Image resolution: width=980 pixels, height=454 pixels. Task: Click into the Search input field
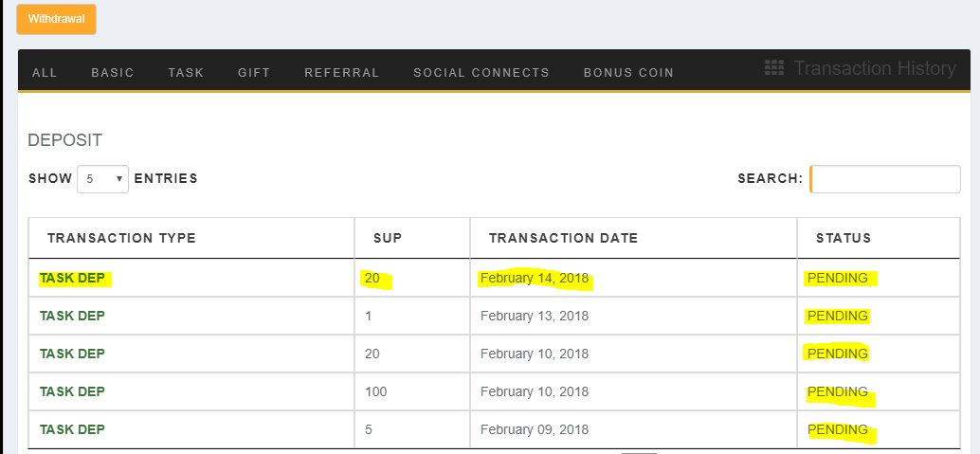pyautogui.click(x=885, y=179)
